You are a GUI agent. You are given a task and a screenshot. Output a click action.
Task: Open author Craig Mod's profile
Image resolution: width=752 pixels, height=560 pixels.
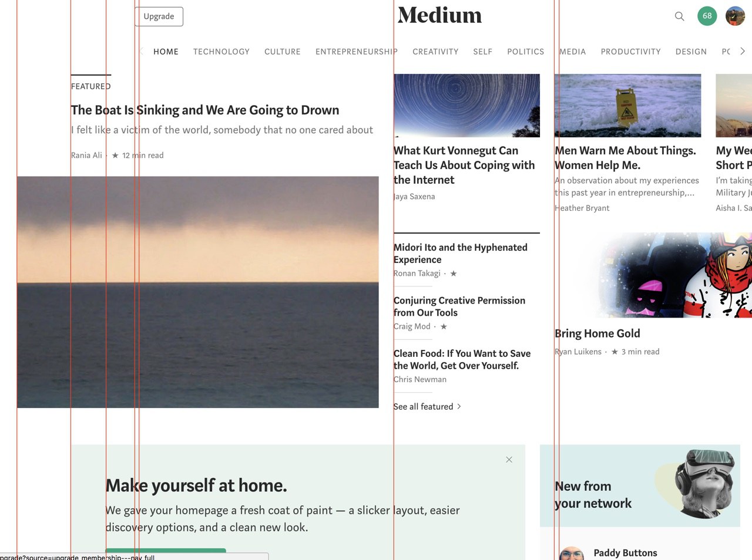(412, 326)
